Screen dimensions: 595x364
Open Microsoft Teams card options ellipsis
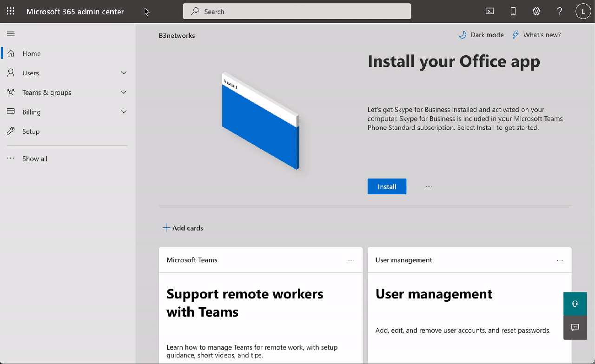click(351, 260)
